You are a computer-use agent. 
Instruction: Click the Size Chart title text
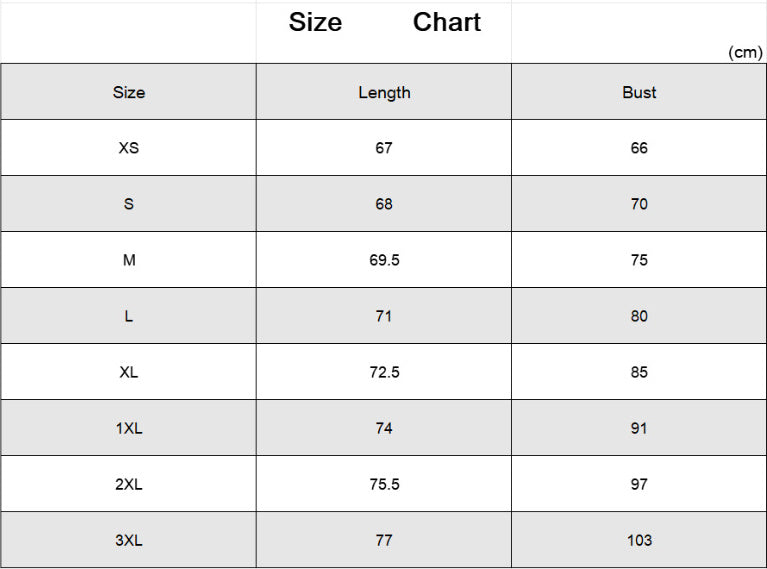click(x=384, y=22)
